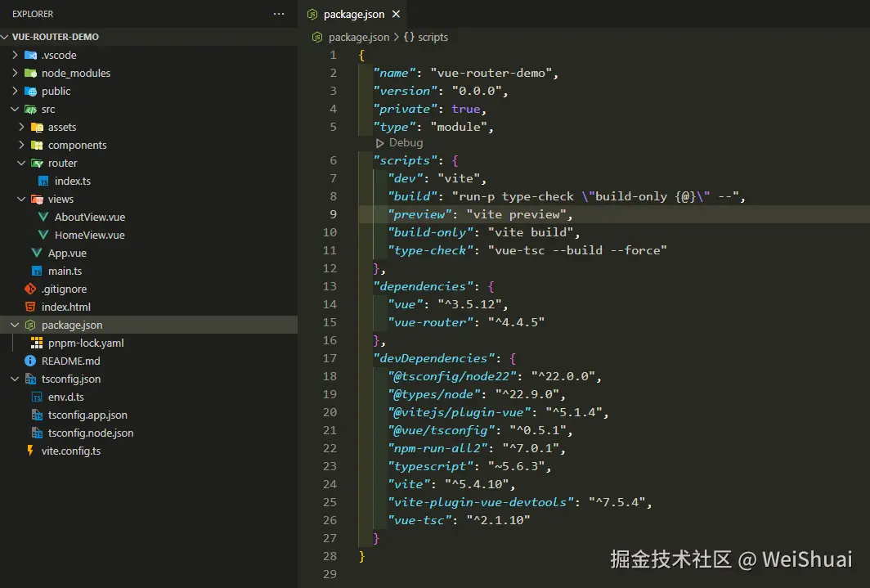Click the "type-check" script key
Screen dimensions: 870x588
(431, 250)
